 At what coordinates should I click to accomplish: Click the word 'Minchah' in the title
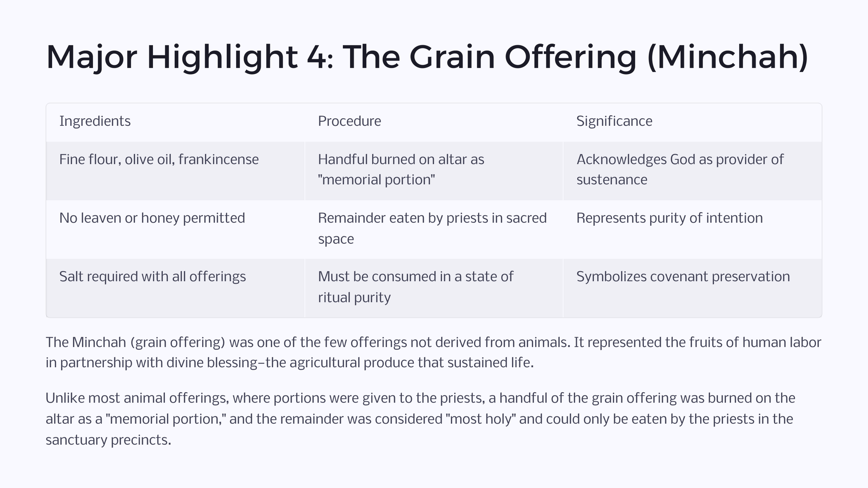point(728,57)
